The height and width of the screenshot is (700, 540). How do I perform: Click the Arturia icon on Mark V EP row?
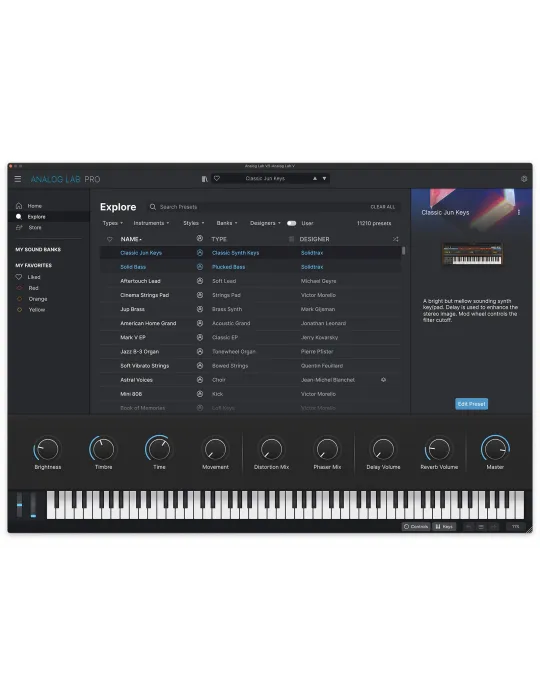200,337
